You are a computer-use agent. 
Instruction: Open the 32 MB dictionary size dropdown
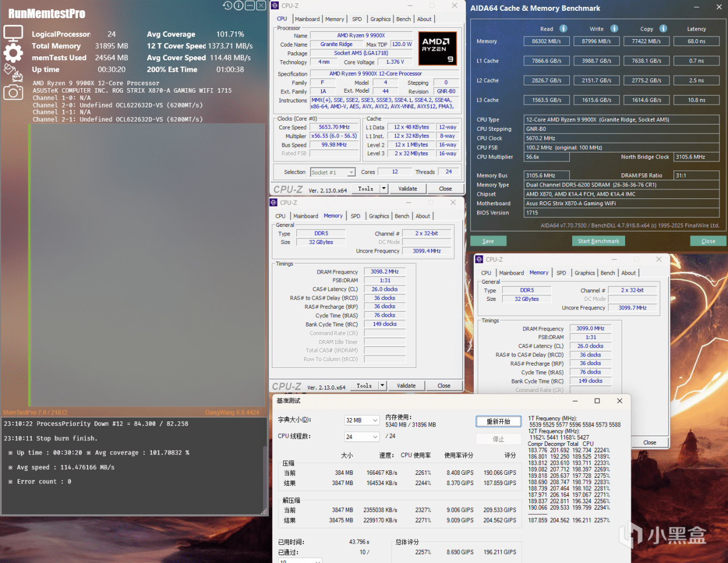[x=362, y=420]
